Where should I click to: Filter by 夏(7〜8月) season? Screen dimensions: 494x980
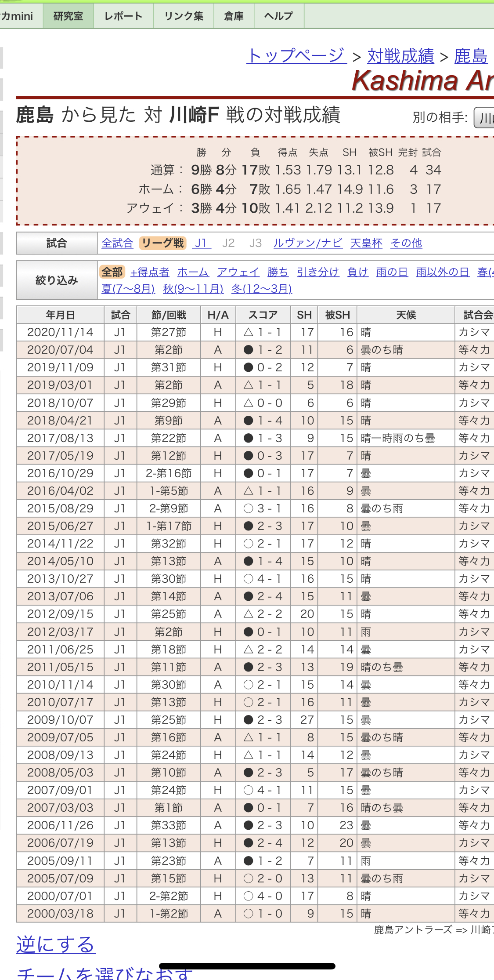coord(128,289)
